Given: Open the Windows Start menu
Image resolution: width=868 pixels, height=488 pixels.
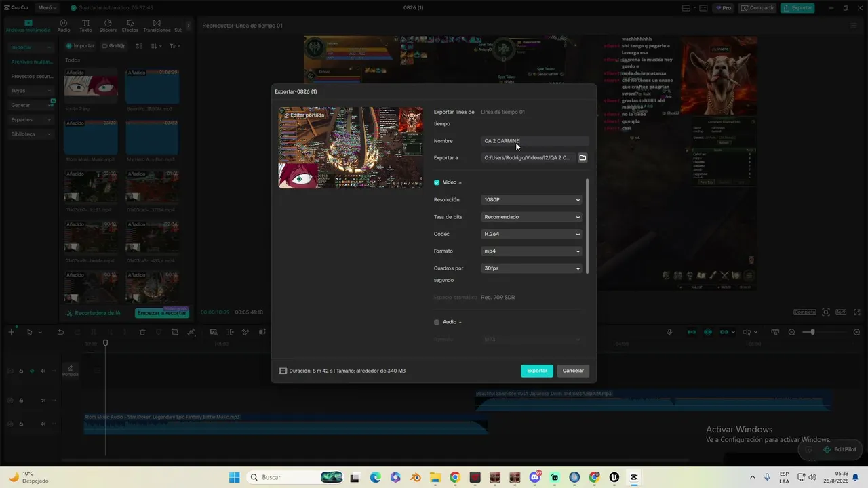Looking at the screenshot, I should coord(234,477).
